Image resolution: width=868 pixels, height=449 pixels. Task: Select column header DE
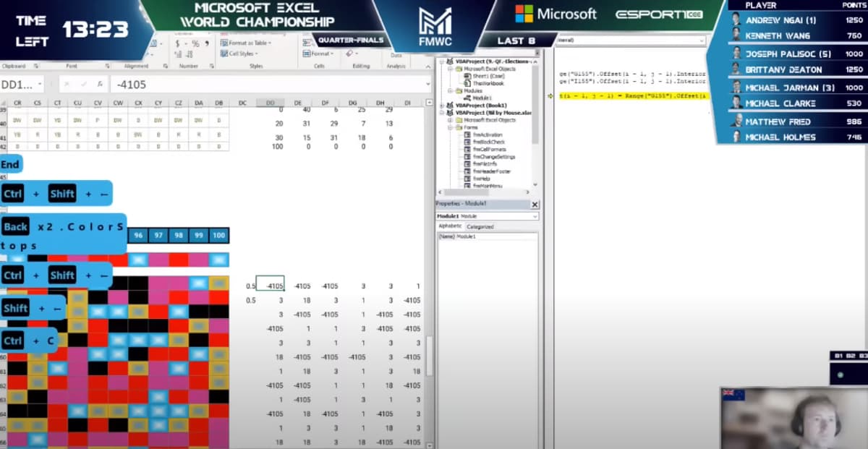[297, 103]
